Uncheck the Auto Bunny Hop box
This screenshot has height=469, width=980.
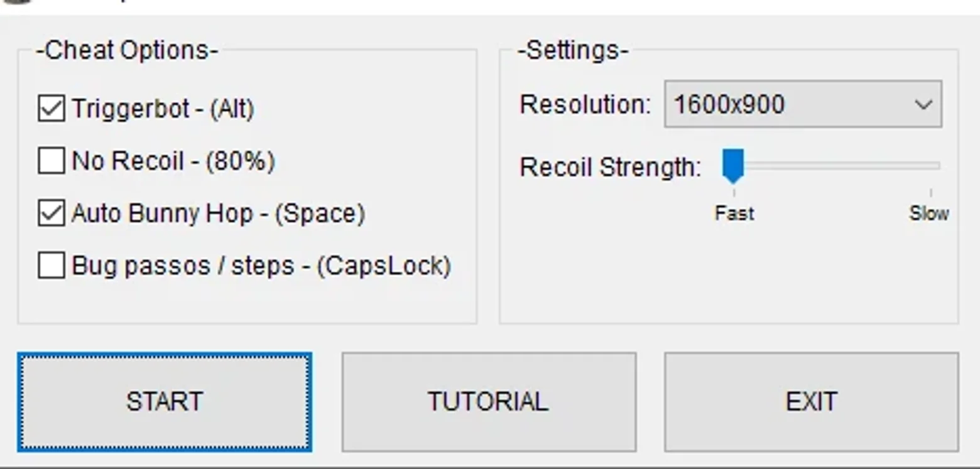click(51, 213)
